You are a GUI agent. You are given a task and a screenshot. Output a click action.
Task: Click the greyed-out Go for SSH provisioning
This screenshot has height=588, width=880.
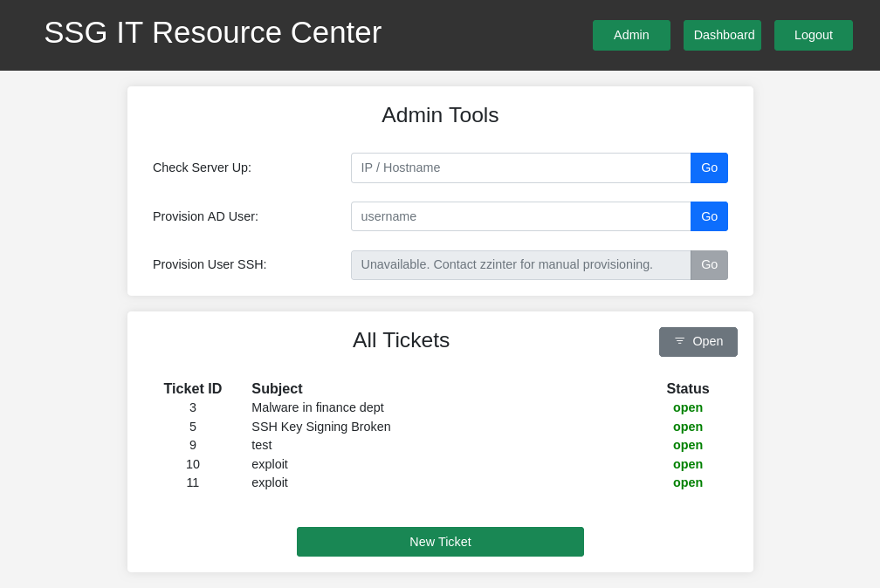tap(709, 264)
